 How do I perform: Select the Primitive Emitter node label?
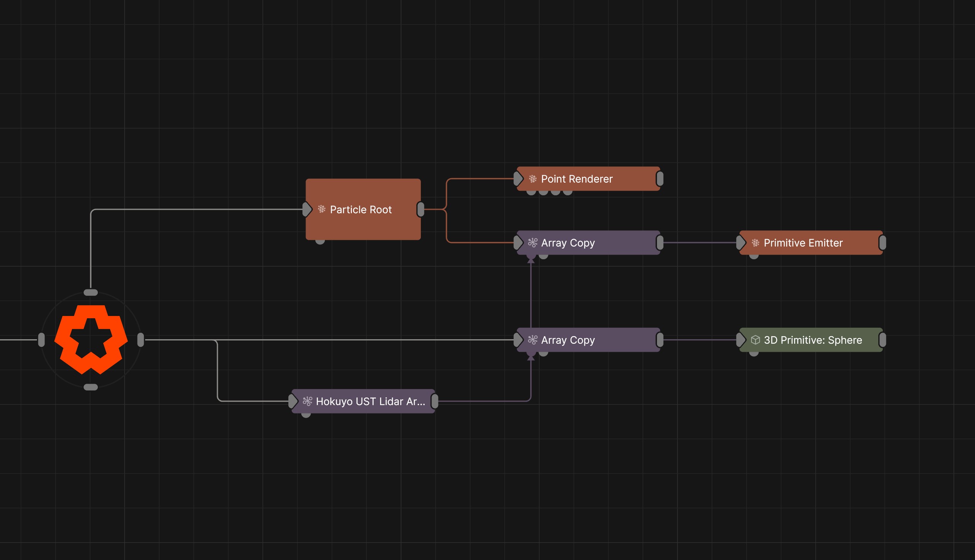803,243
